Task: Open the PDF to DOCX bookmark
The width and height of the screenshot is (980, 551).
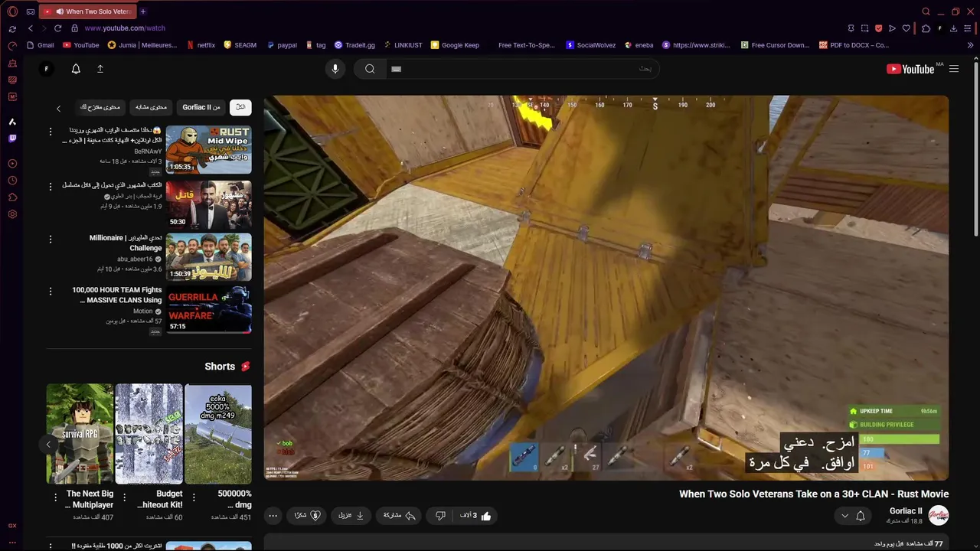Action: [x=854, y=45]
